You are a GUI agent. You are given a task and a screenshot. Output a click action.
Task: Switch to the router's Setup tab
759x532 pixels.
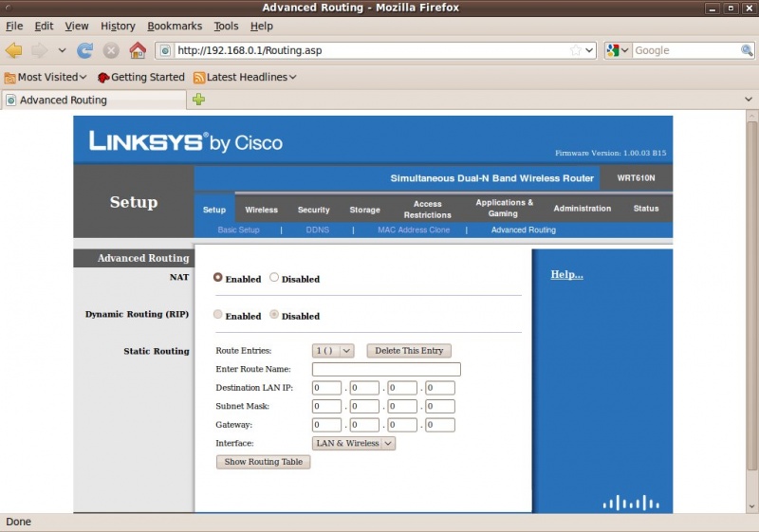click(214, 210)
